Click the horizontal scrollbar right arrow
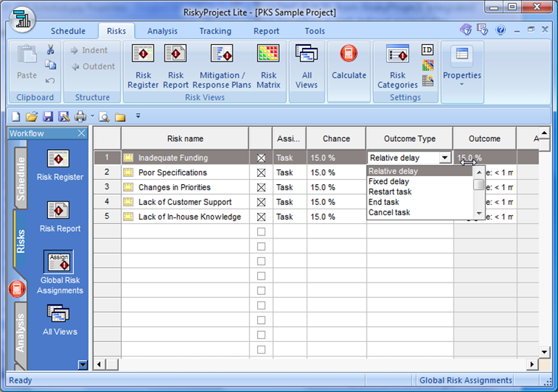This screenshot has width=558, height=392. point(533,364)
